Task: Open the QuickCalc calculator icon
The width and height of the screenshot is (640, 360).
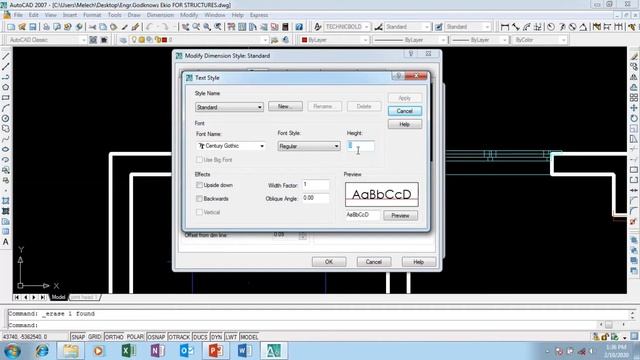Action: pyautogui.click(x=285, y=27)
